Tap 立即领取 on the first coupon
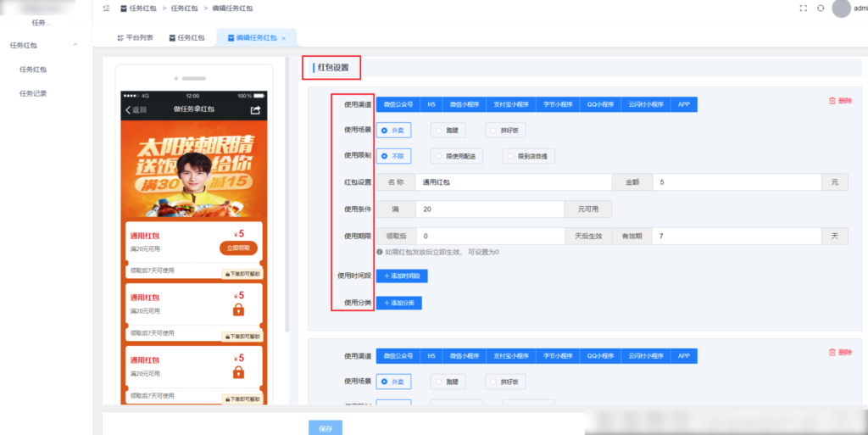Viewport: 868px width, 435px height. (237, 248)
